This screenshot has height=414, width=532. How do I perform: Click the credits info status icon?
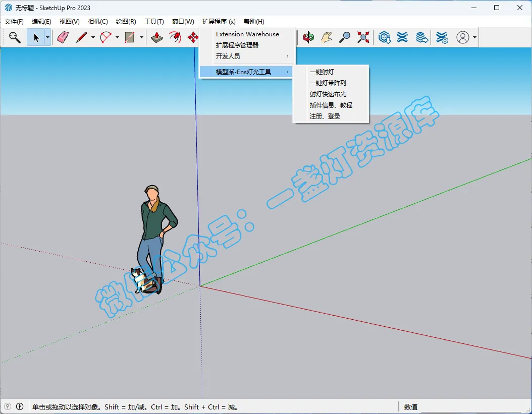coord(20,406)
